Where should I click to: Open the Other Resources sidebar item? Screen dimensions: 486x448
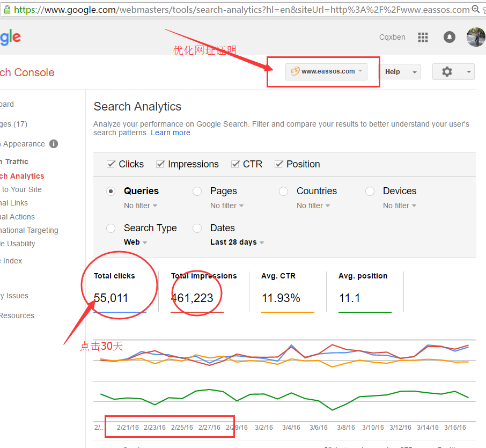point(17,315)
